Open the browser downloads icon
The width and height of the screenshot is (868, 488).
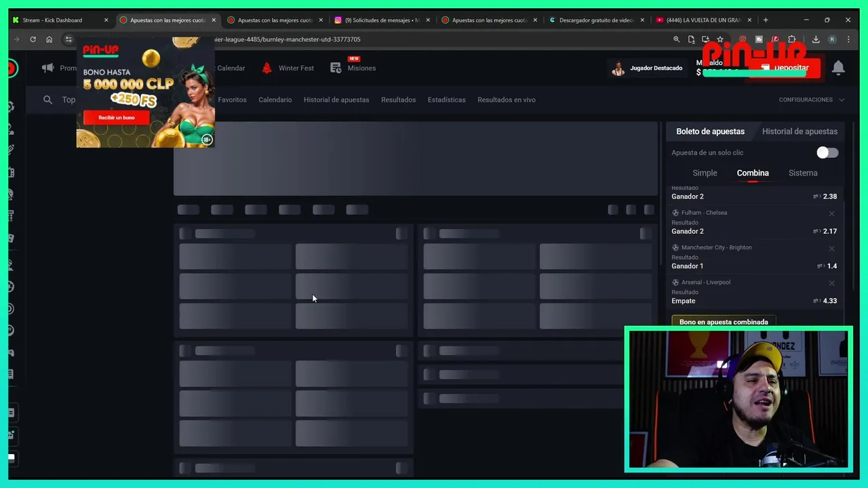click(x=816, y=39)
